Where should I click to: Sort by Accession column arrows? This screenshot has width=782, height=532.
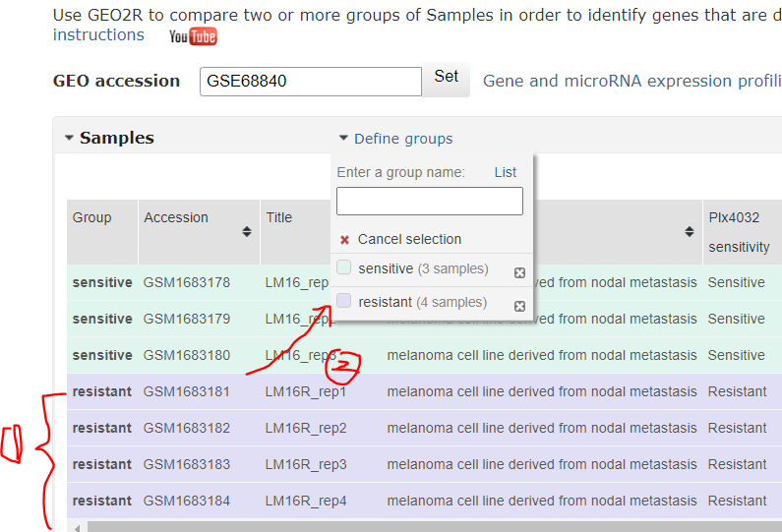(x=246, y=232)
